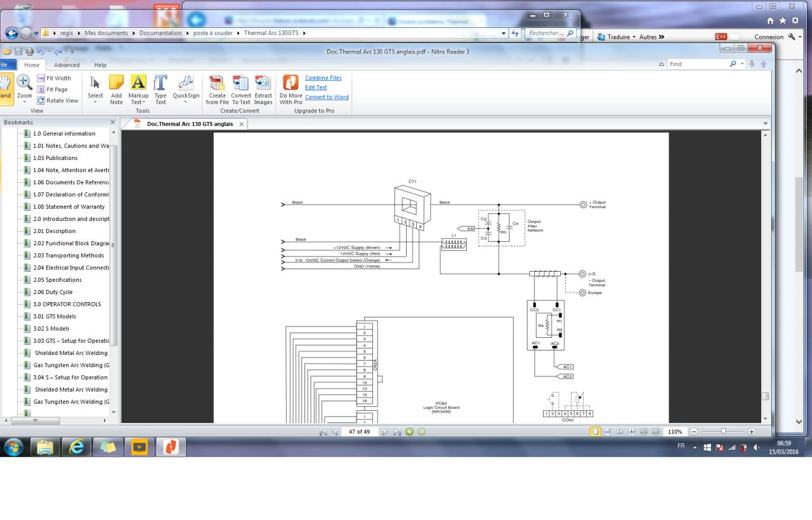
Task: Click the Connexion link in browser toolbar
Action: click(x=769, y=37)
